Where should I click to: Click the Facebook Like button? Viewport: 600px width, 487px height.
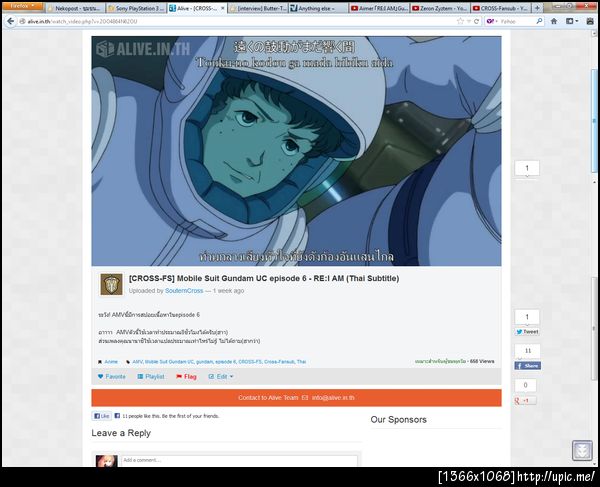tap(101, 416)
